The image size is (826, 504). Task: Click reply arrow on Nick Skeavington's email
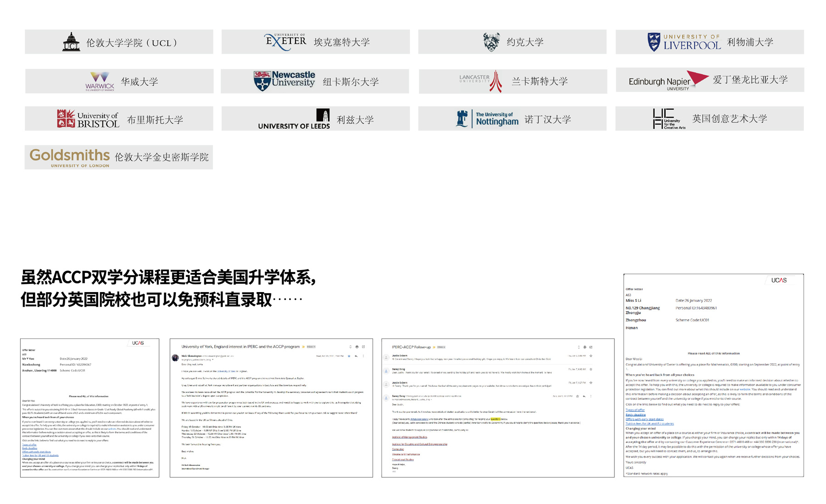coord(356,356)
